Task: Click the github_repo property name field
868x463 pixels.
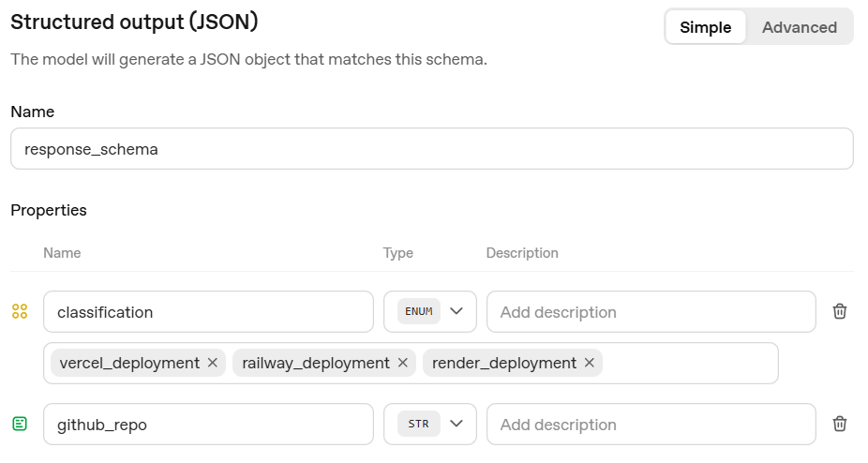Action: (208, 425)
